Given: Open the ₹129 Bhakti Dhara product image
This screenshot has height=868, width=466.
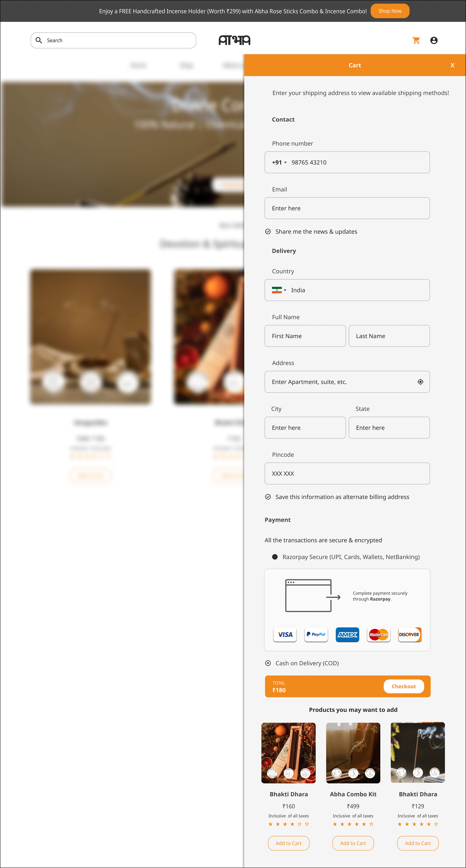Looking at the screenshot, I should pyautogui.click(x=418, y=753).
